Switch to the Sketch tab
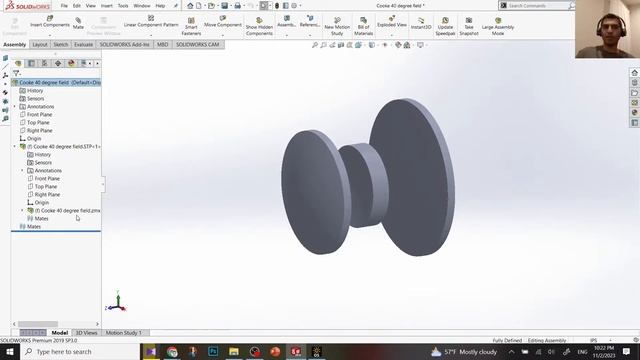Viewport: 640px width, 360px height. (60, 44)
